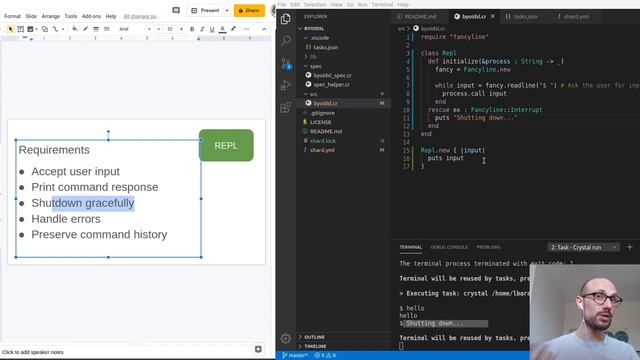This screenshot has width=640, height=360.
Task: Click the green REPL shape on the slide
Action: click(x=226, y=145)
